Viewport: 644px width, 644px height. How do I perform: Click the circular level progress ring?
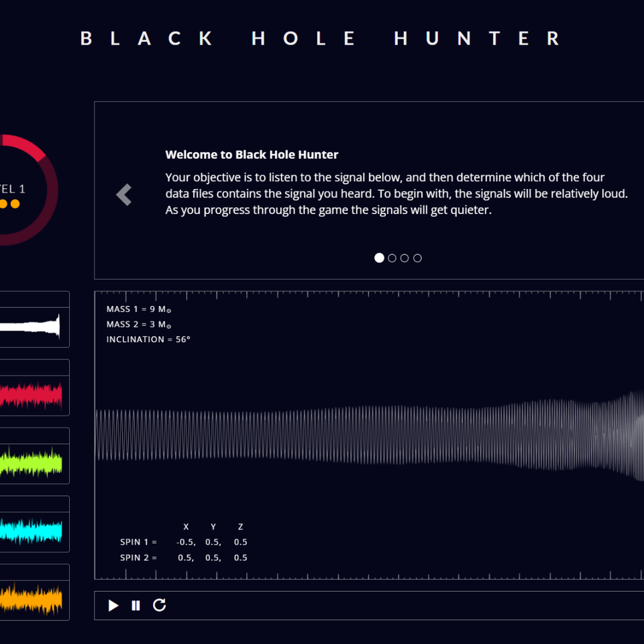pyautogui.click(x=27, y=141)
